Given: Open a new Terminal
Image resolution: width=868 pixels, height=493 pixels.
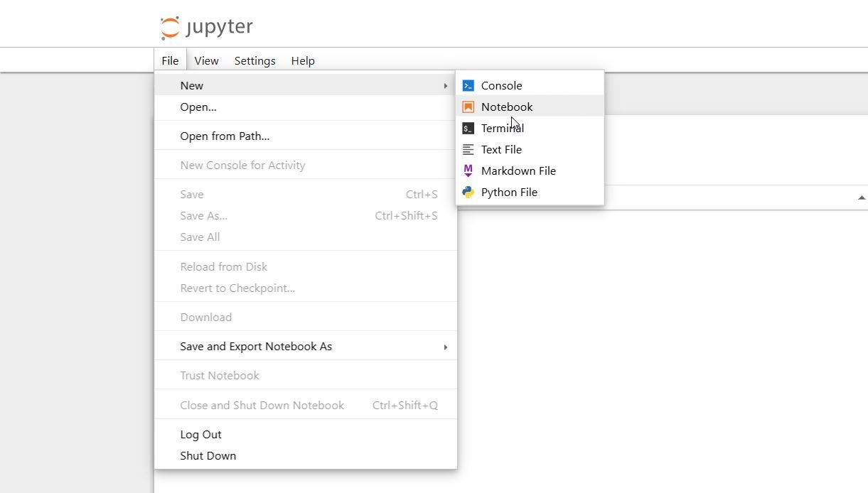Looking at the screenshot, I should (502, 128).
